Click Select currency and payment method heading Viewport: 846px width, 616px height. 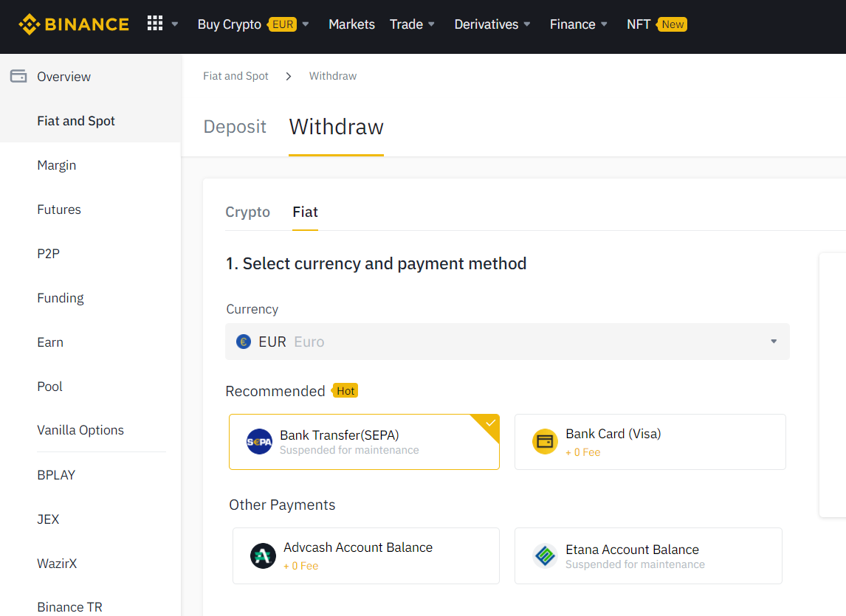point(376,264)
